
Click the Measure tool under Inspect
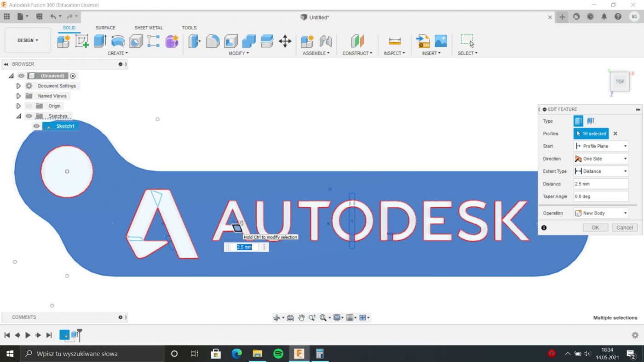click(395, 41)
